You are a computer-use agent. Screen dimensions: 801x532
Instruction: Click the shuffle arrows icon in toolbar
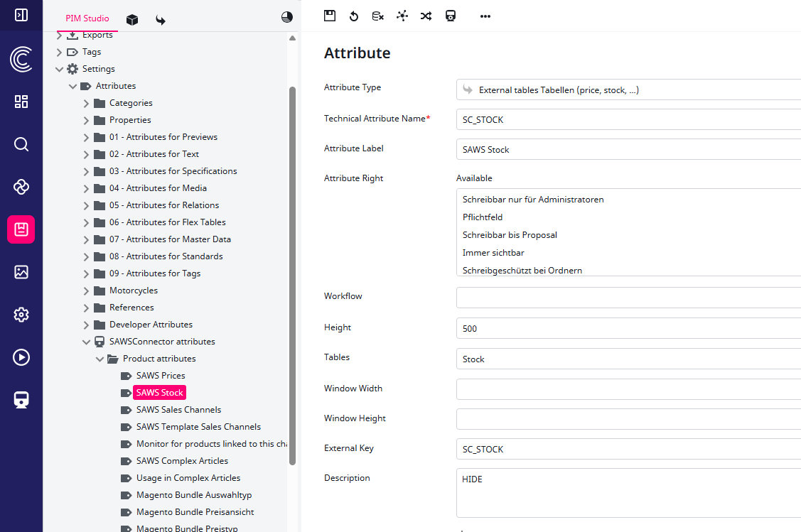[x=426, y=16]
